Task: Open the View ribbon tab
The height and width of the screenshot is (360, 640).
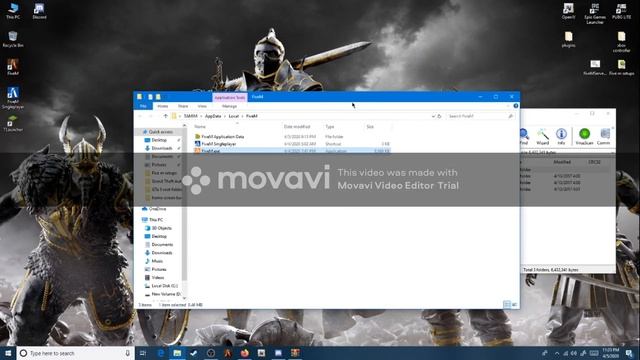Action: click(x=202, y=106)
